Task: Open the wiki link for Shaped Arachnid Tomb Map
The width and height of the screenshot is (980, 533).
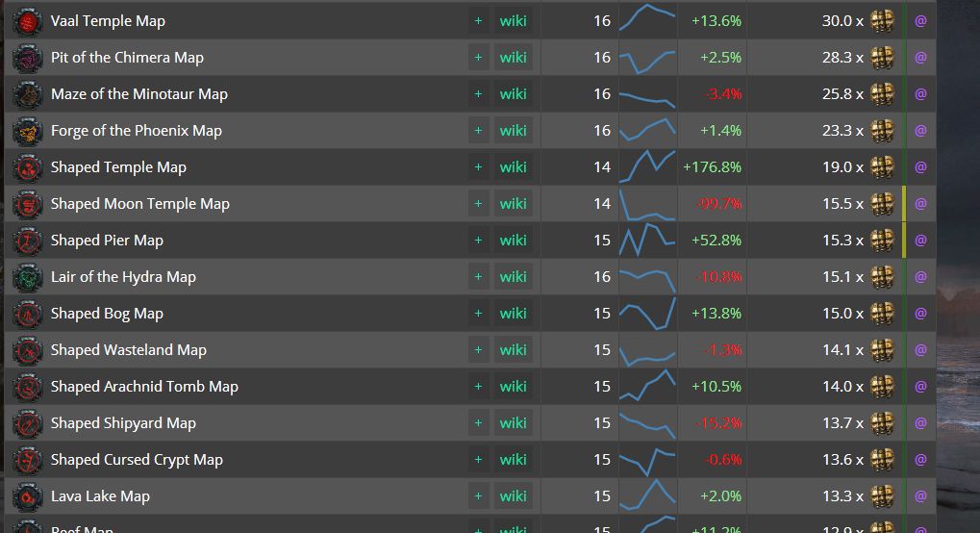Action: [513, 387]
